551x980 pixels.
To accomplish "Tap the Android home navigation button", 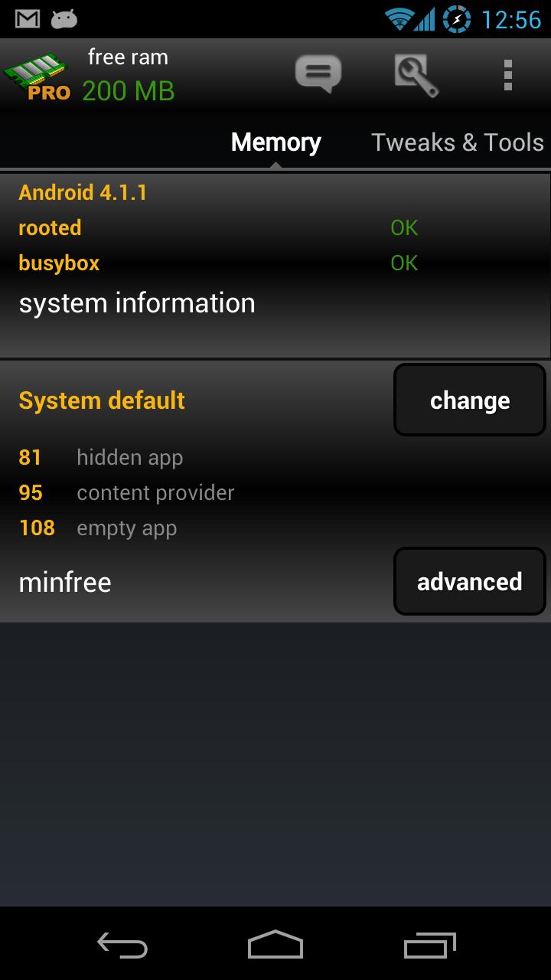I will [275, 945].
